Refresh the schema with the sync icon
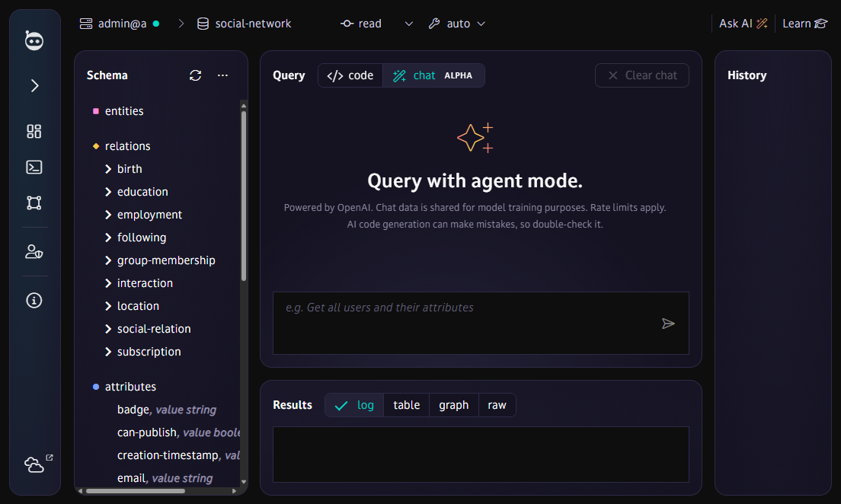The width and height of the screenshot is (841, 504). pos(195,75)
